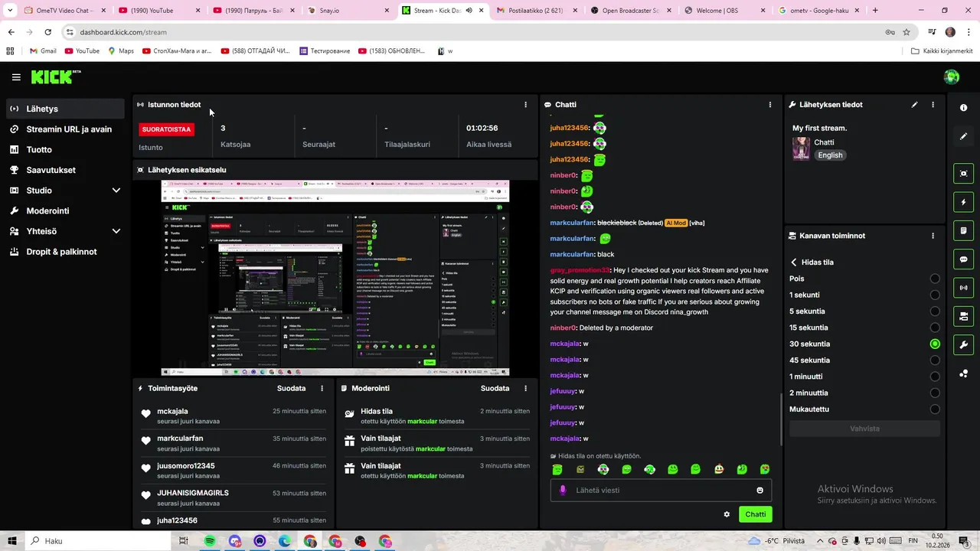
Task: Toggle the stream preview widget in the right rail
Action: point(964,174)
